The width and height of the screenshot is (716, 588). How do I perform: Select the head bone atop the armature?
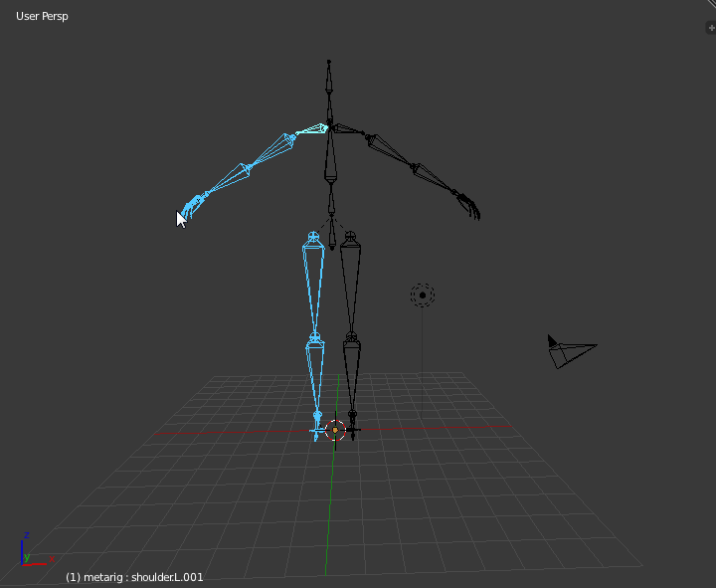tap(329, 77)
